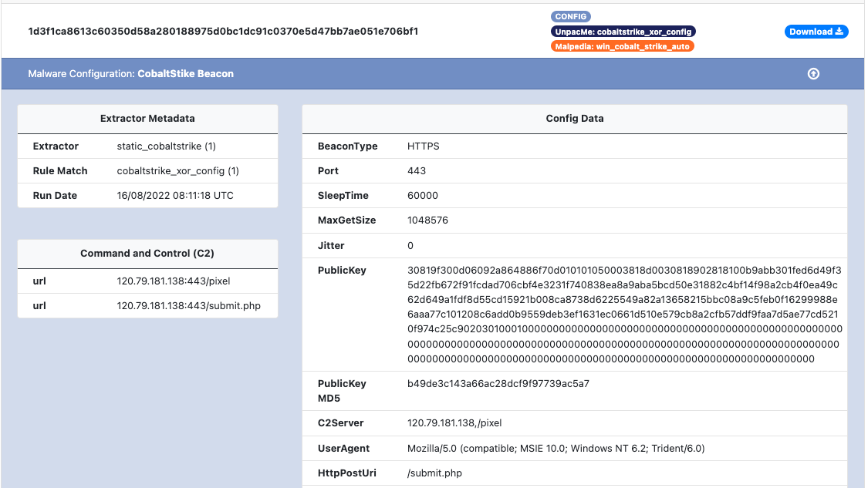The width and height of the screenshot is (868, 488).
Task: Click the Rule Match row label
Action: pyautogui.click(x=59, y=171)
